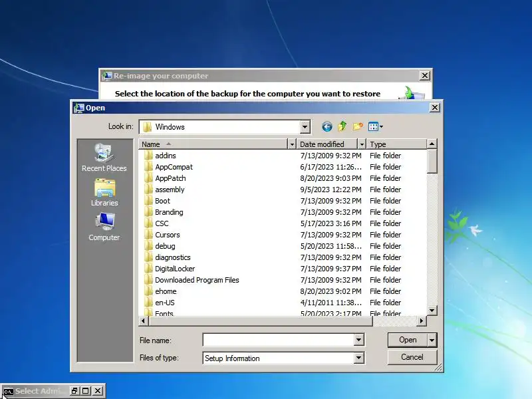Open Libraries in sidebar
The image size is (532, 399).
click(104, 192)
